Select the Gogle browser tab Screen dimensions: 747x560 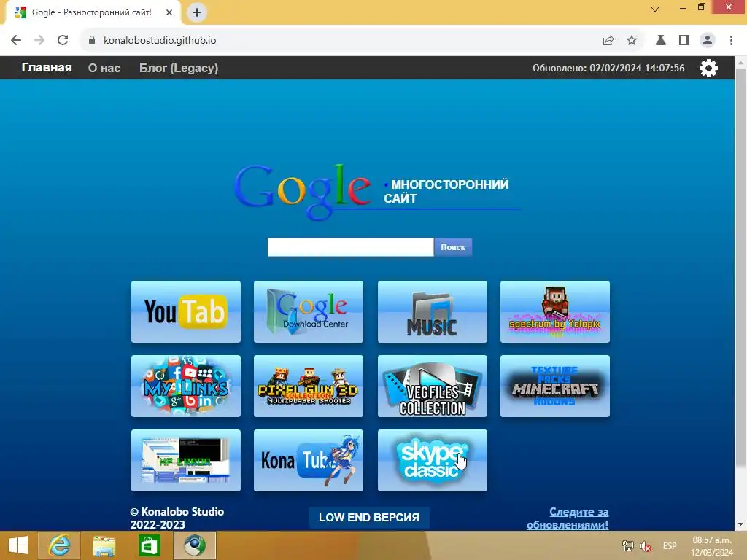pyautogui.click(x=93, y=12)
